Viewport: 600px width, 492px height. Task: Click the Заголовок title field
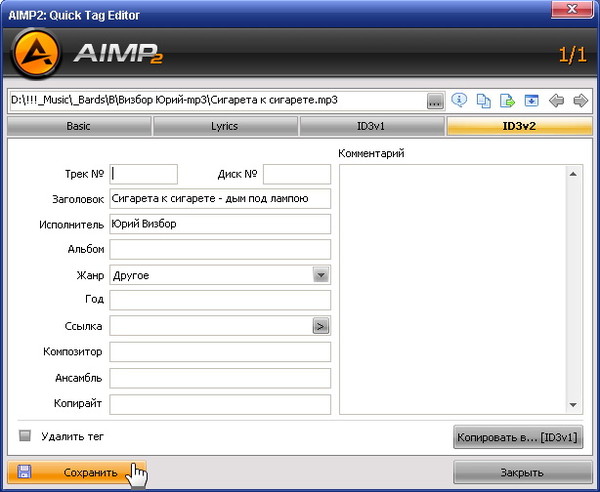(220, 199)
